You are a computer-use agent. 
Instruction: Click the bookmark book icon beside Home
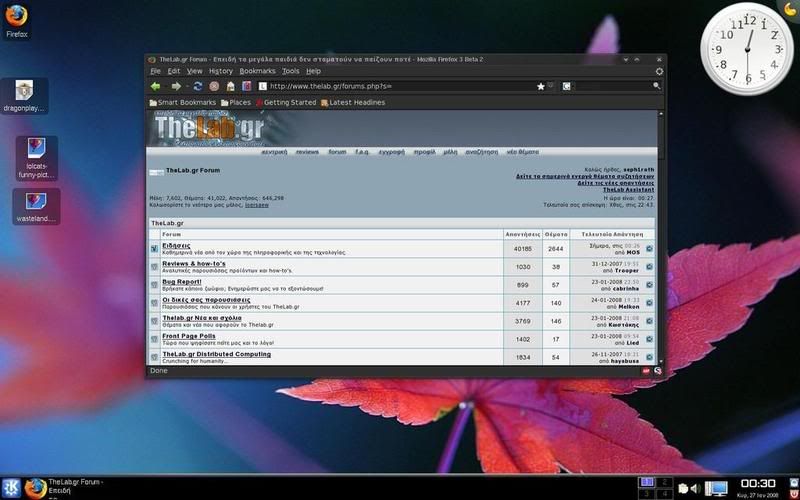tap(247, 86)
